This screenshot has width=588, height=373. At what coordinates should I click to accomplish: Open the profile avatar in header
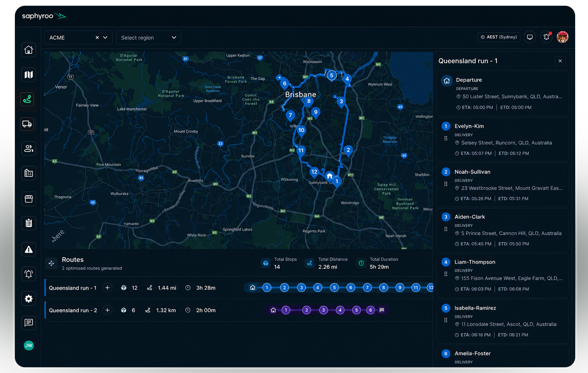click(563, 37)
